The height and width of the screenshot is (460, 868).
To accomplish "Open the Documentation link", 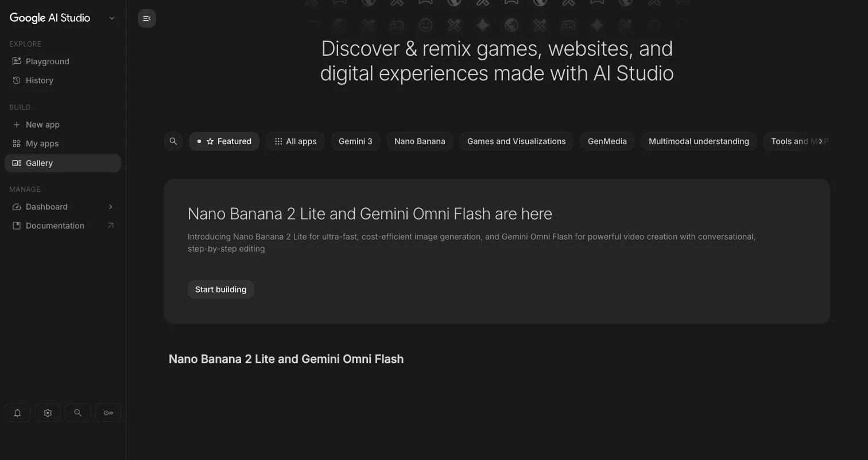I will tap(63, 226).
